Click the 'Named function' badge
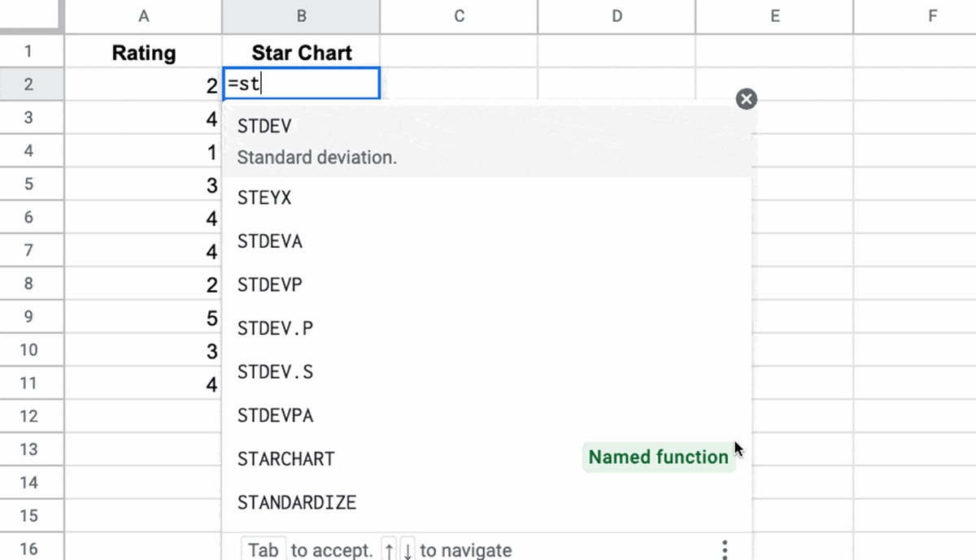Viewport: 976px width, 560px height. click(659, 457)
